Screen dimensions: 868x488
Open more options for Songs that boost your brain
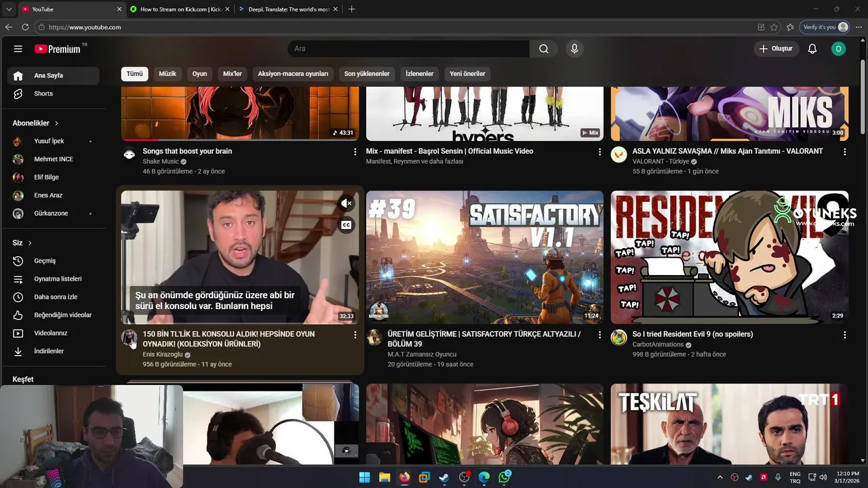coord(355,152)
